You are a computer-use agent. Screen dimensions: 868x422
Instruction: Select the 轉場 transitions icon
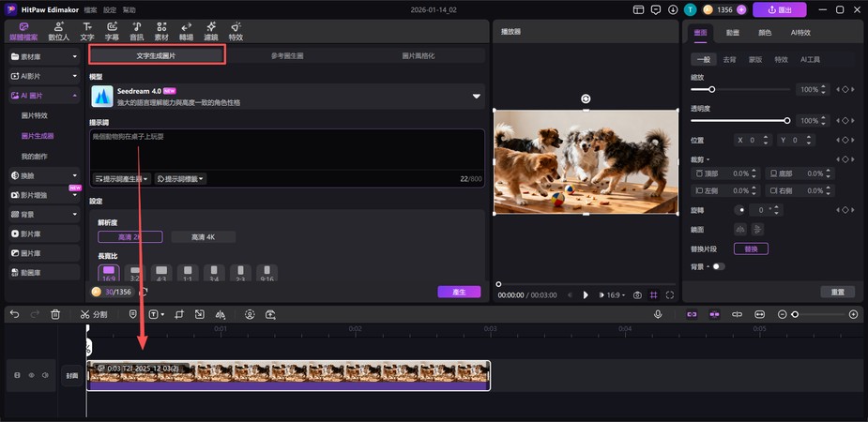(x=186, y=31)
